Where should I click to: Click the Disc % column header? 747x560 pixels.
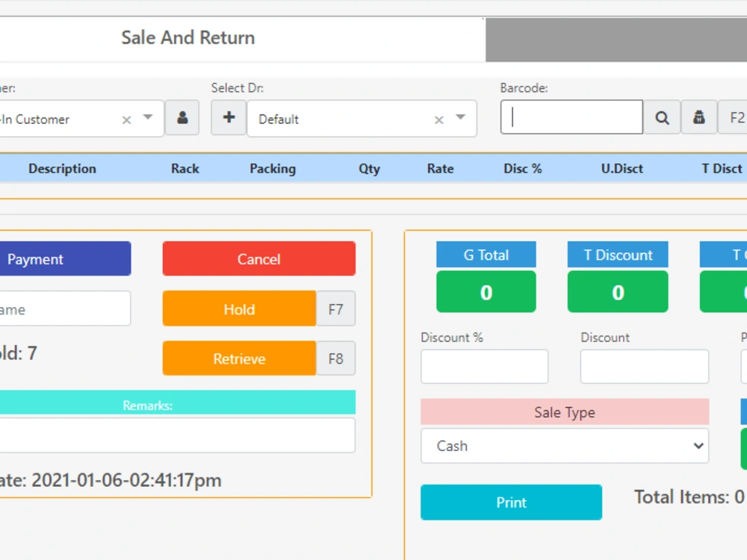[x=523, y=169]
